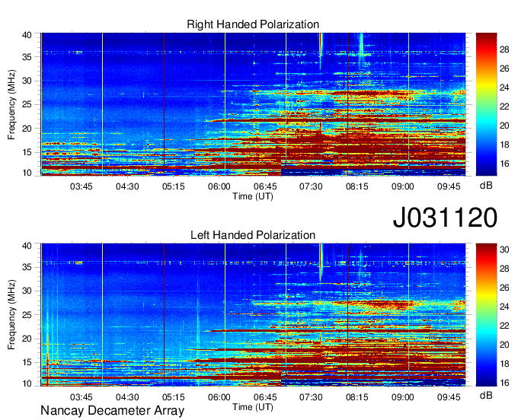Click the Left Handed plot color bar
The height and width of the screenshot is (420, 518).
486,315
